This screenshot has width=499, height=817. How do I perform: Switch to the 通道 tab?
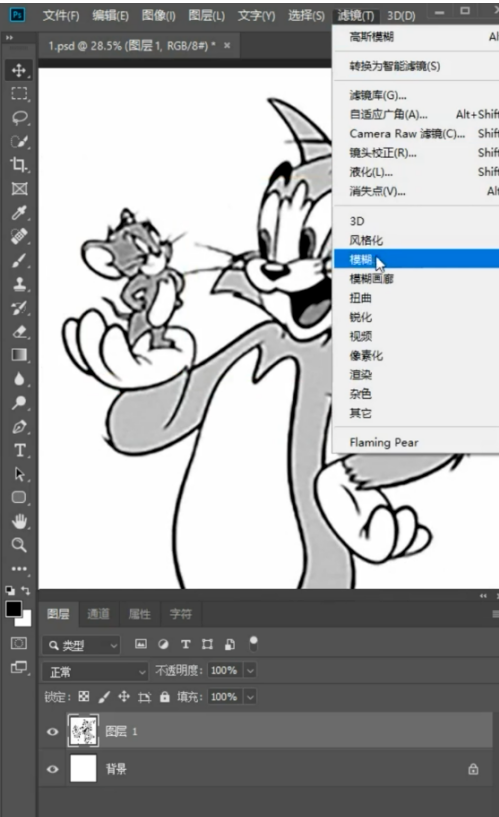click(98, 614)
